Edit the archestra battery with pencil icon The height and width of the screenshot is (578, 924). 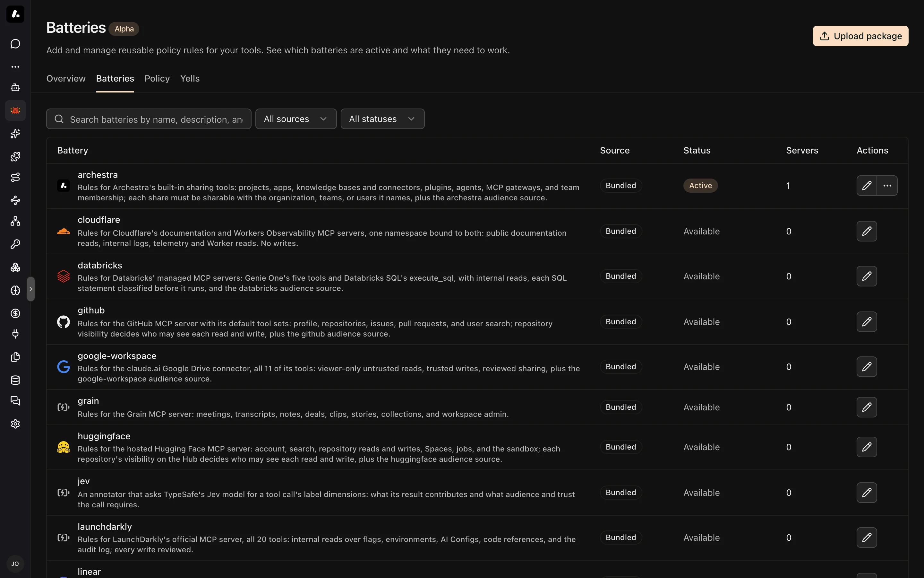(867, 185)
